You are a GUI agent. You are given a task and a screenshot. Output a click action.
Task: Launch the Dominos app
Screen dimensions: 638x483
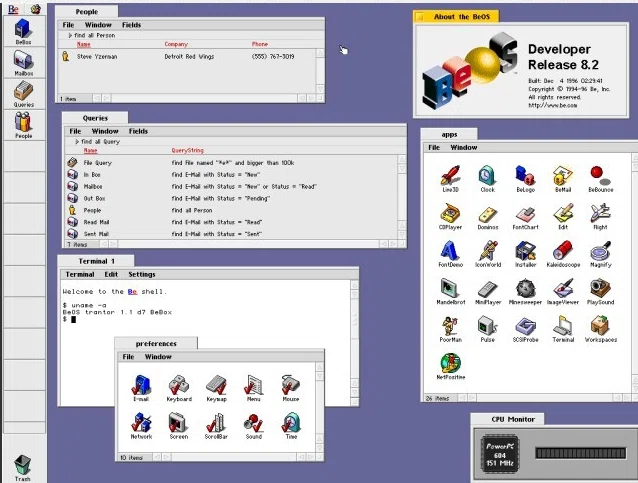(x=488, y=214)
